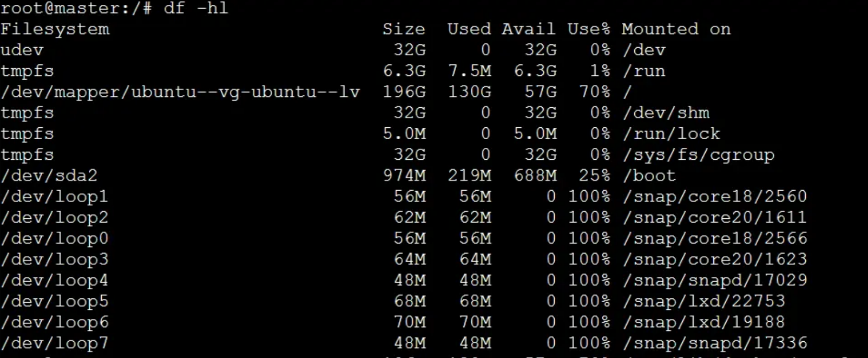868x358 pixels.
Task: Click the 'Mounted on' header text
Action: 676,29
